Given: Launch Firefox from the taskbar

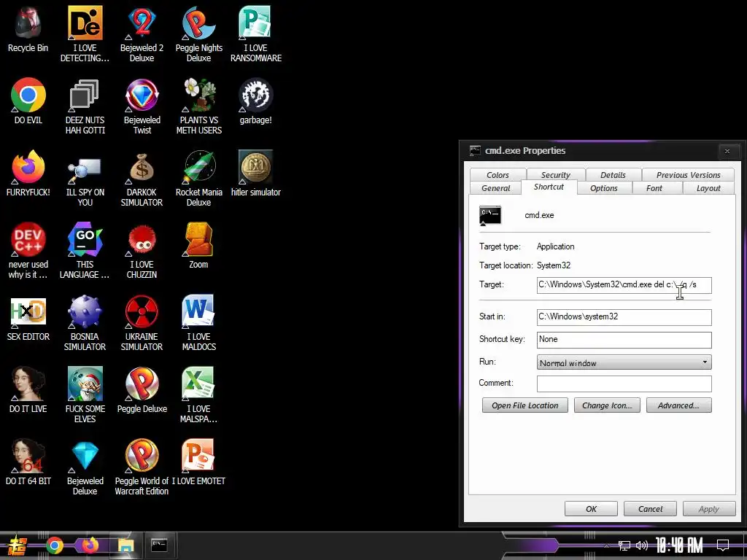Looking at the screenshot, I should tap(90, 545).
